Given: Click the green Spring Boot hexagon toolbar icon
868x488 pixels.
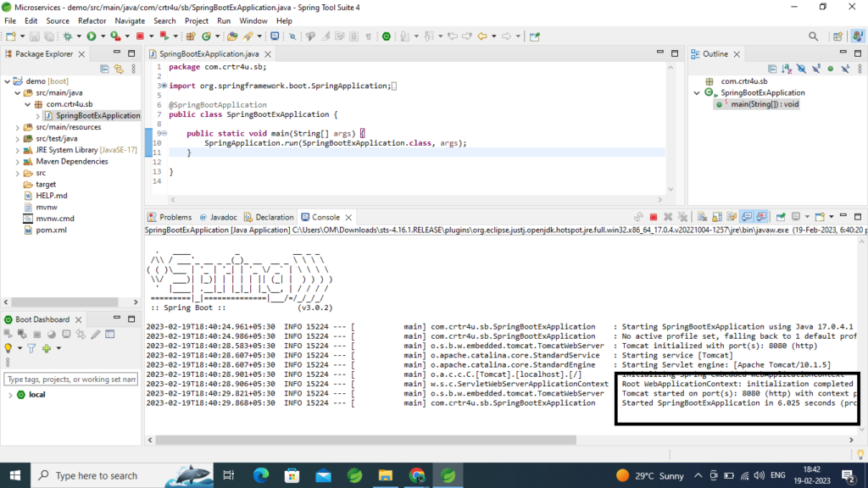Looking at the screenshot, I should coord(387,36).
